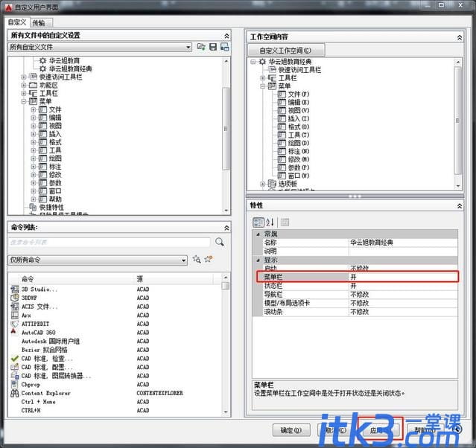
Task: Click the save customization files icon
Action: tap(213, 47)
